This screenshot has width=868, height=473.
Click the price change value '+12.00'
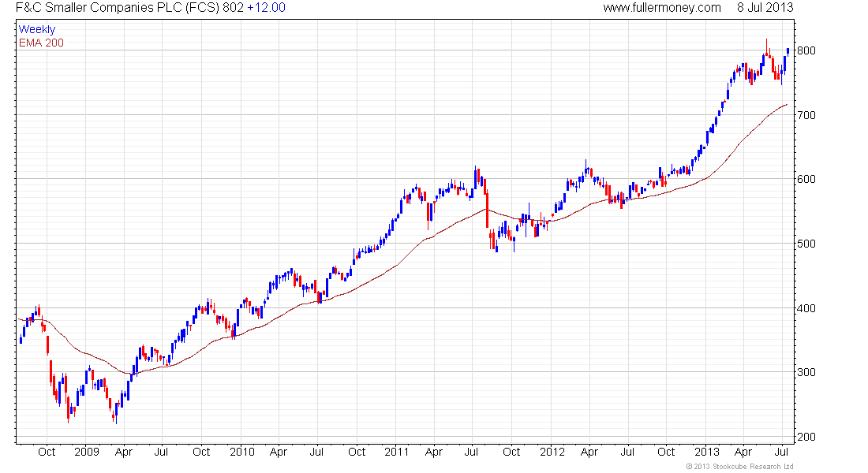tap(266, 8)
